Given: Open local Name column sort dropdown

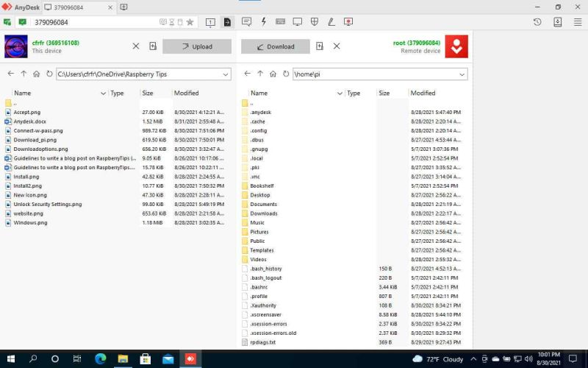Looking at the screenshot, I should pyautogui.click(x=103, y=93).
